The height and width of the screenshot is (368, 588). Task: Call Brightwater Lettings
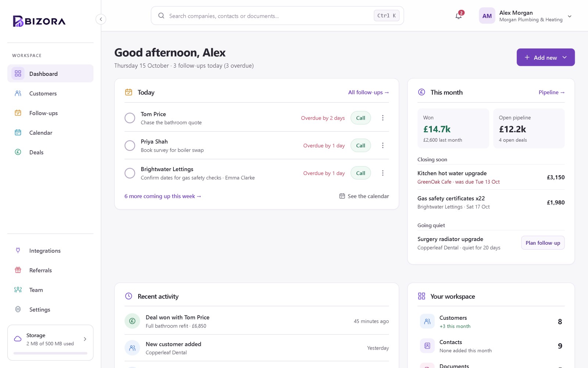361,173
